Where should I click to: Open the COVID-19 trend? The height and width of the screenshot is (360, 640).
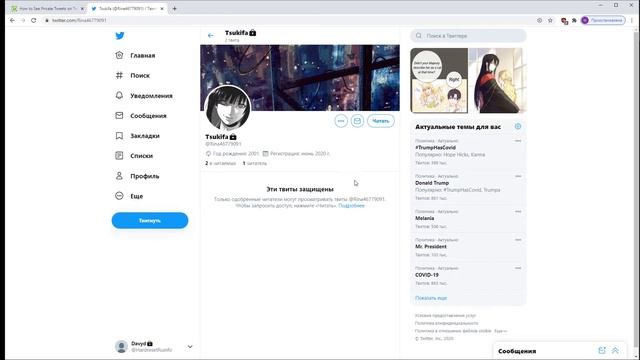click(427, 275)
